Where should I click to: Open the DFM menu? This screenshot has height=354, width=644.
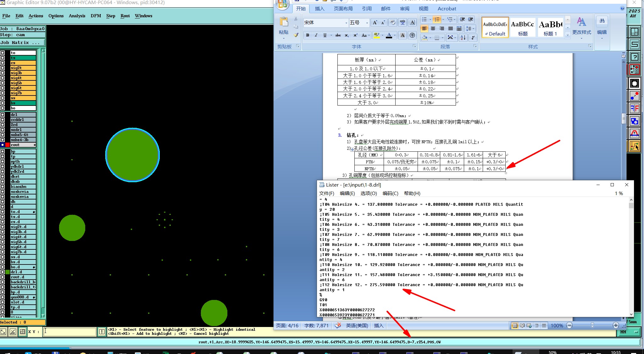[x=96, y=16]
